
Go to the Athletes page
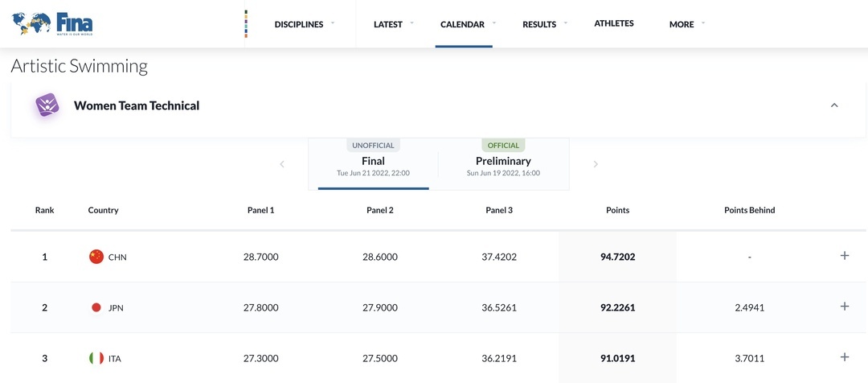pos(614,23)
